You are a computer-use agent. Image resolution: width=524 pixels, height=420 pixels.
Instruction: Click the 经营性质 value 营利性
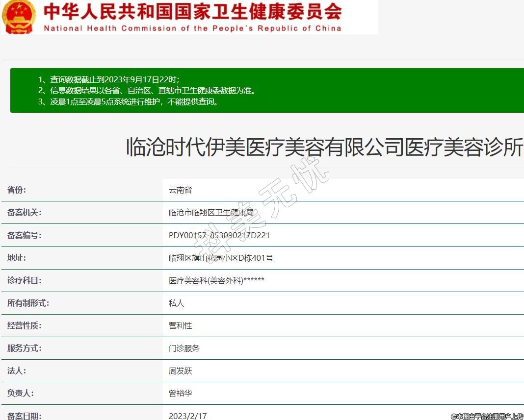[x=180, y=326]
